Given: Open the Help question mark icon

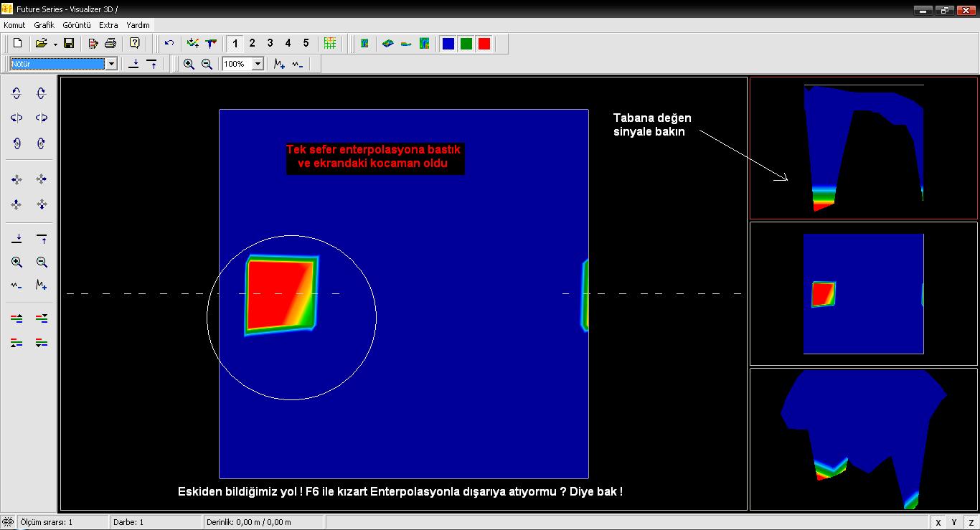Looking at the screenshot, I should [134, 43].
